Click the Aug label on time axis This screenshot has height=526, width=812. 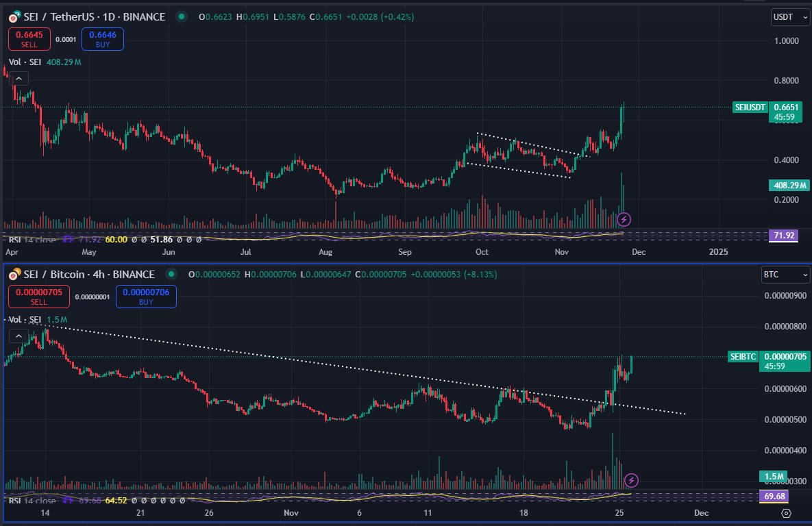click(325, 252)
